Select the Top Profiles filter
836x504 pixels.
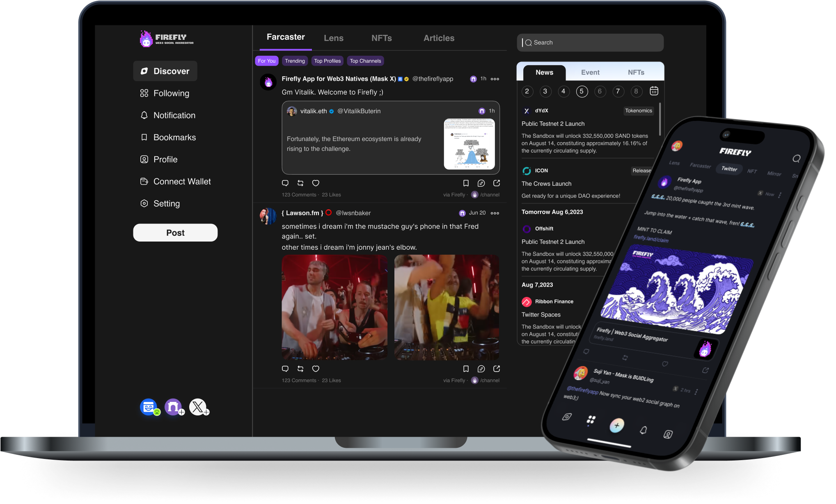[327, 61]
